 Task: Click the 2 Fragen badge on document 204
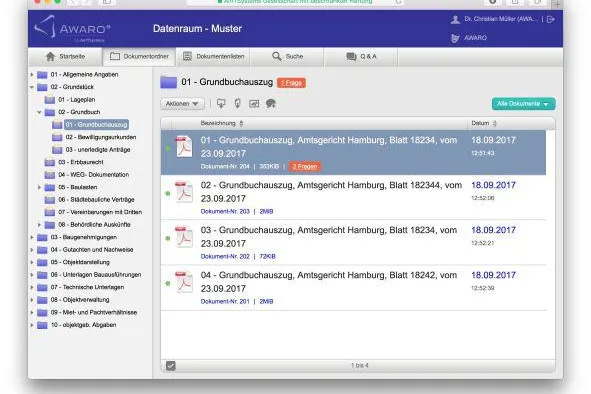pyautogui.click(x=305, y=167)
